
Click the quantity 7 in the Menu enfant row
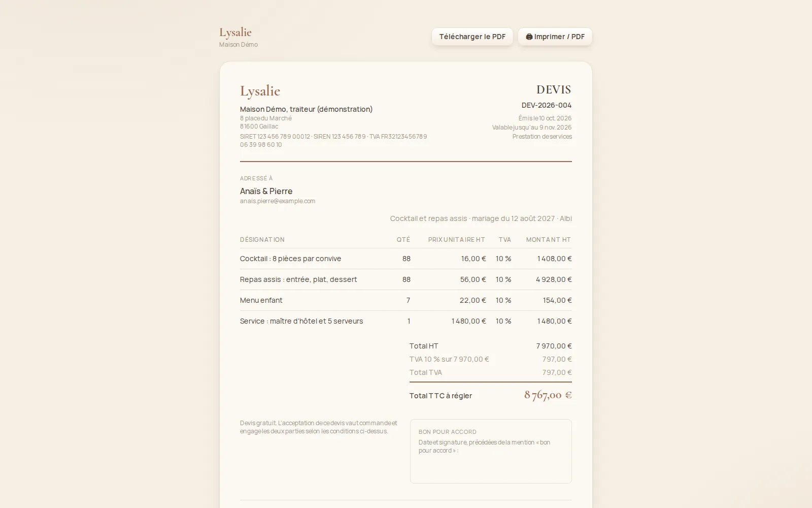(408, 300)
